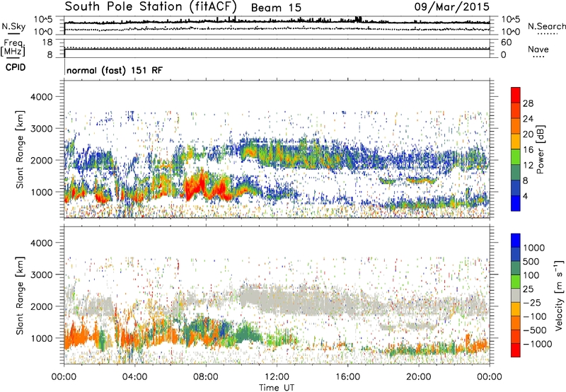The width and height of the screenshot is (566, 392).
Task: Click the '04:00' time axis label
Action: [134, 377]
